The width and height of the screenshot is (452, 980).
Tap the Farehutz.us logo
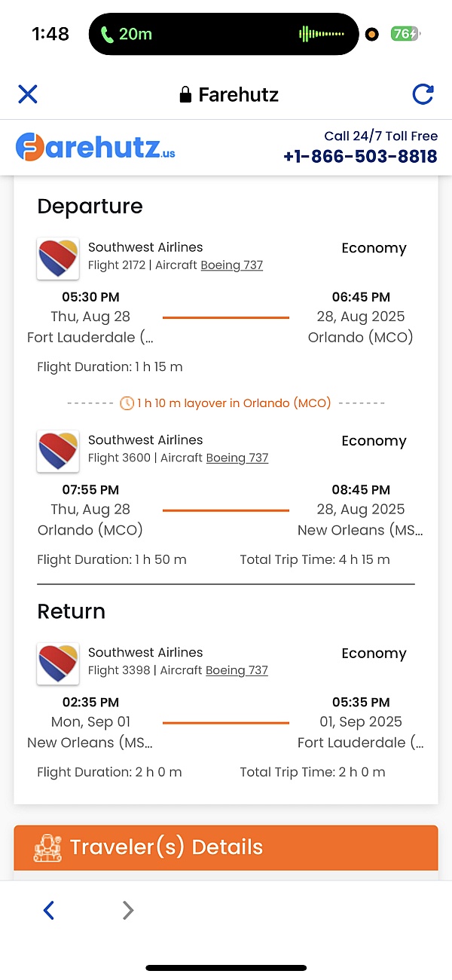pyautogui.click(x=95, y=148)
